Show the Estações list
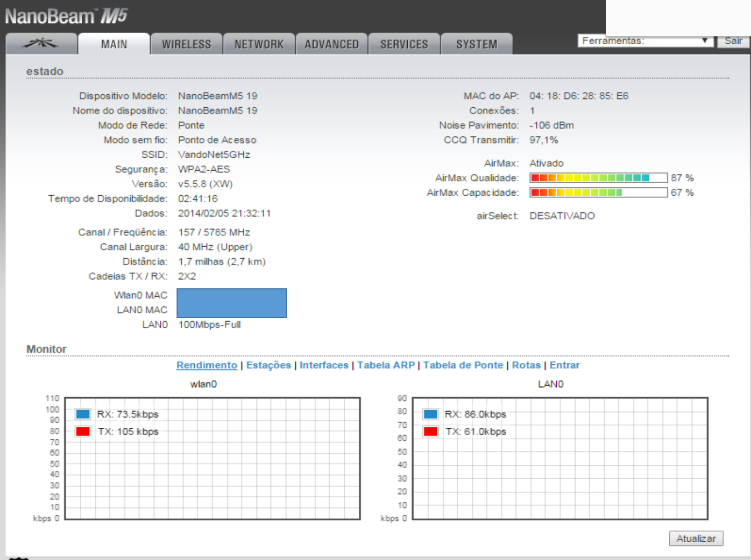Image resolution: width=751 pixels, height=560 pixels. (x=269, y=365)
